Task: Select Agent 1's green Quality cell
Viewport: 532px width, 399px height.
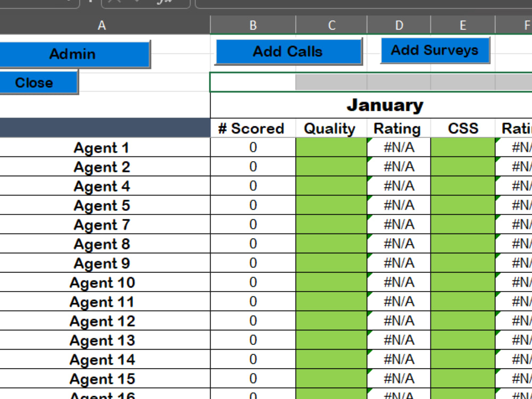Action: click(x=331, y=147)
